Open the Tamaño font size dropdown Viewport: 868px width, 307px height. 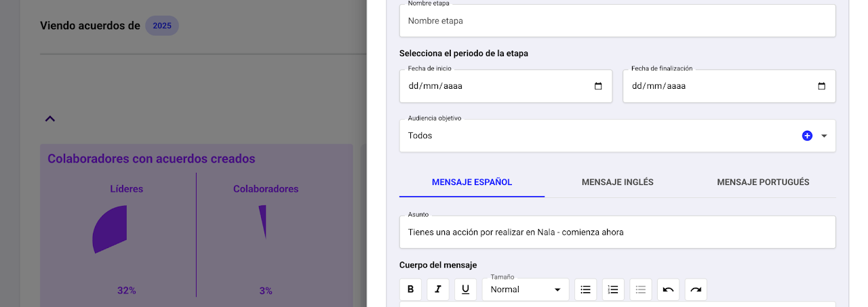click(526, 289)
